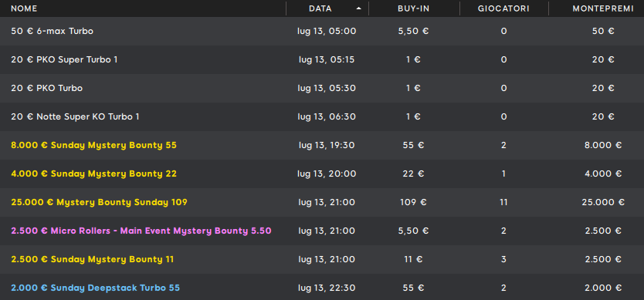Viewport: 644px width, 300px height.
Task: Sort list by Montepremi column header
Action: pyautogui.click(x=603, y=8)
